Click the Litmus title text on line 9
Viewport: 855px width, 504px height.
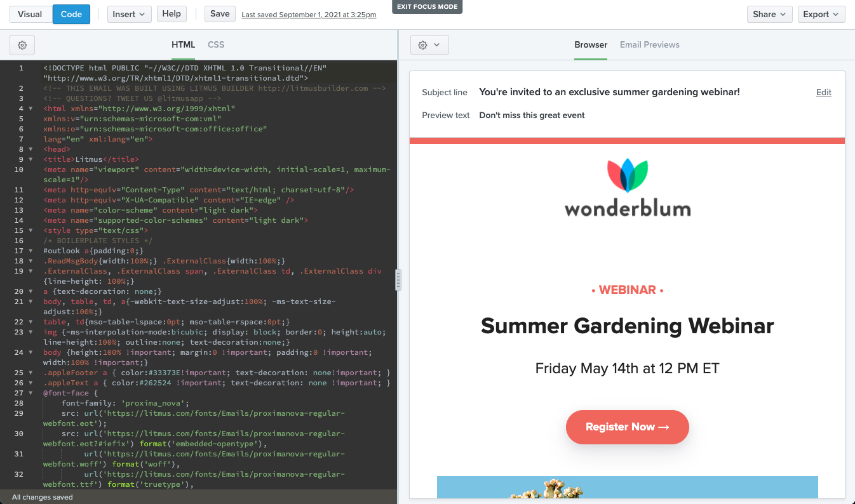[89, 159]
